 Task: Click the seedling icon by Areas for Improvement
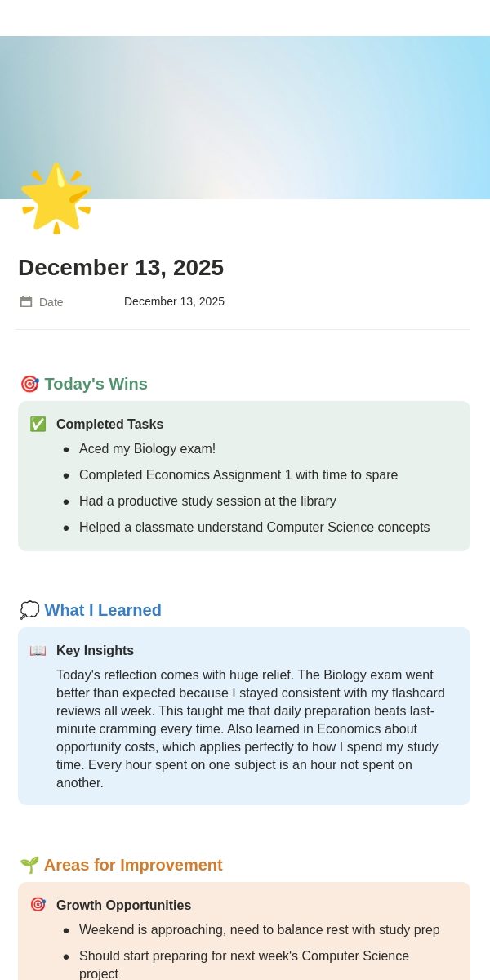tap(29, 865)
